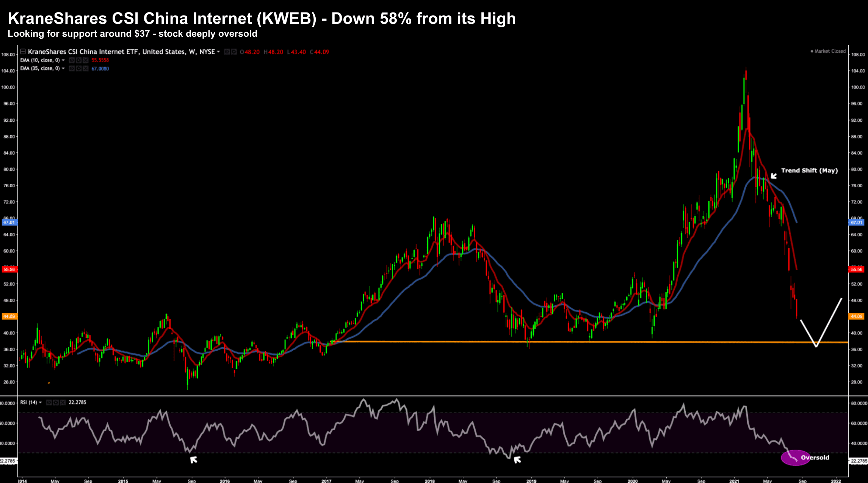Toggle visibility eye for EMA 10 indicator
Screen dimensions: 868x483
pos(72,60)
